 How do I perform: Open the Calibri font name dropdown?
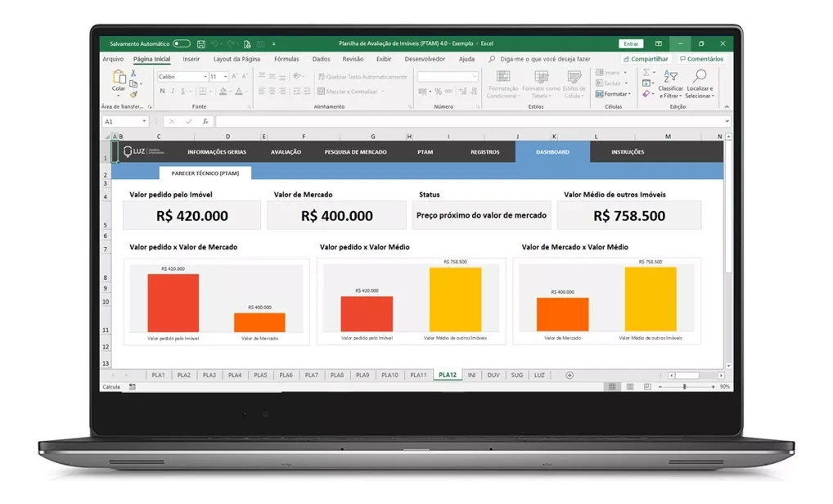tap(182, 76)
